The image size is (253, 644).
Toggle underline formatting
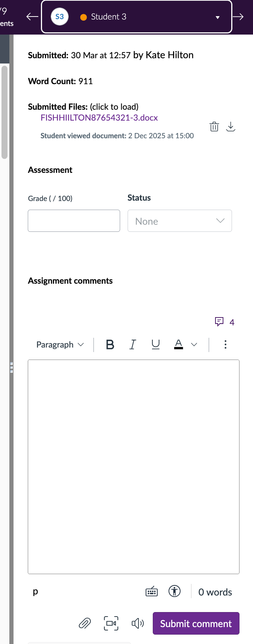[155, 345]
